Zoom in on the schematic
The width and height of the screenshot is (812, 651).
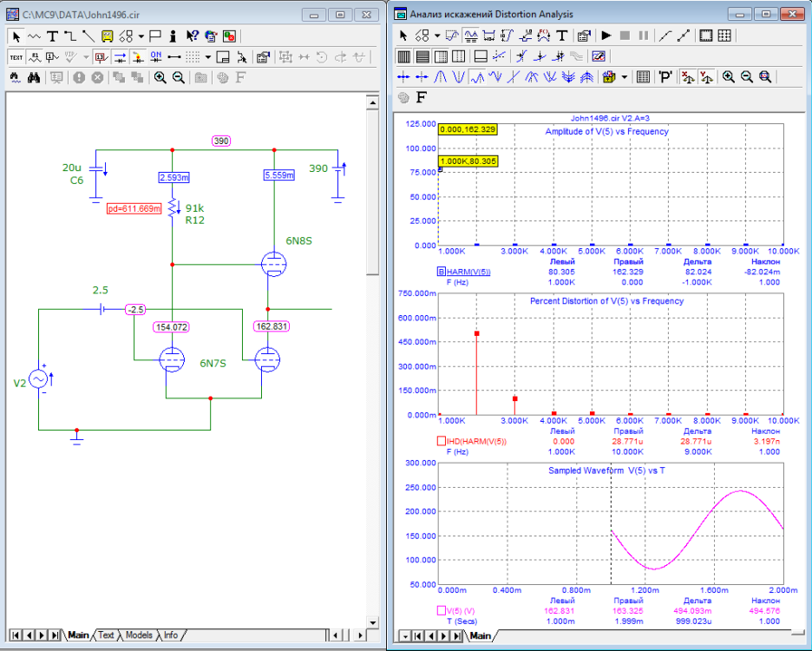160,77
